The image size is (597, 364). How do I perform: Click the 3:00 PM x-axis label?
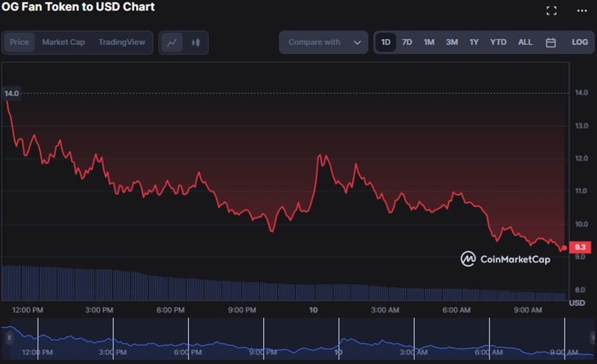[x=99, y=310]
